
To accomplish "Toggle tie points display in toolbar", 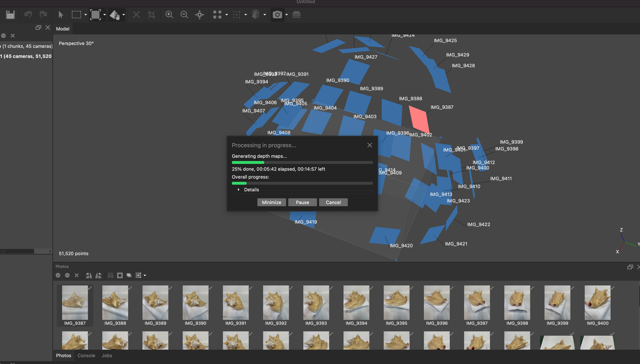I will pyautogui.click(x=217, y=15).
